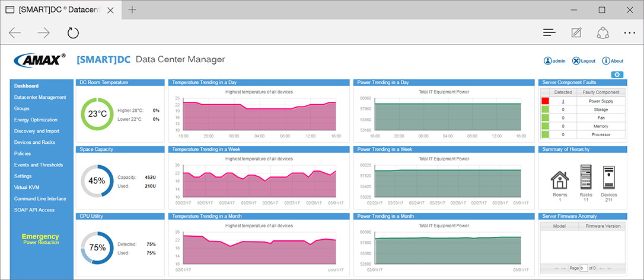This screenshot has width=644, height=280.
Task: Open the browser hub lines icon
Action: pos(549,33)
